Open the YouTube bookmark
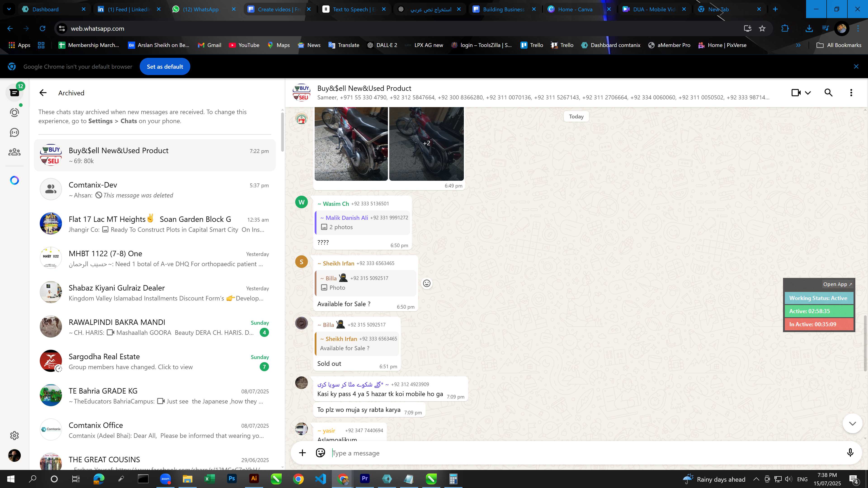Screen dimensions: 868x488 coord(244,45)
